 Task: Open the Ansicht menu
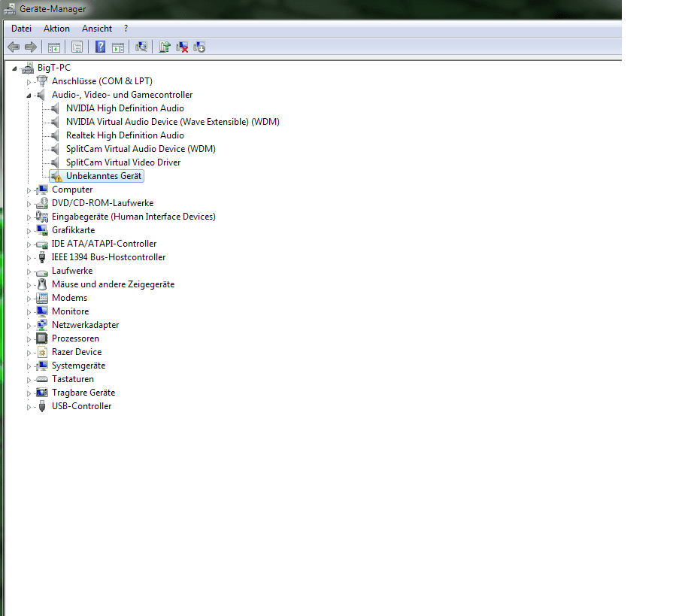coord(97,29)
